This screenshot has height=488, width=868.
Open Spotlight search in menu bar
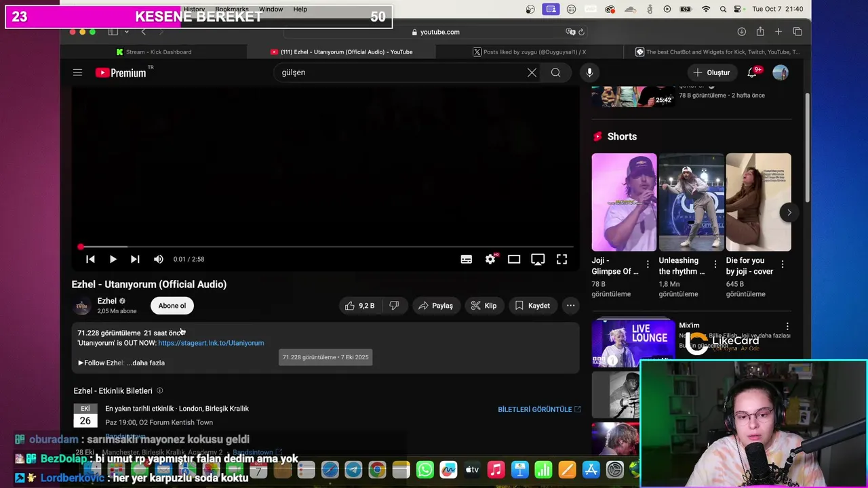click(724, 9)
